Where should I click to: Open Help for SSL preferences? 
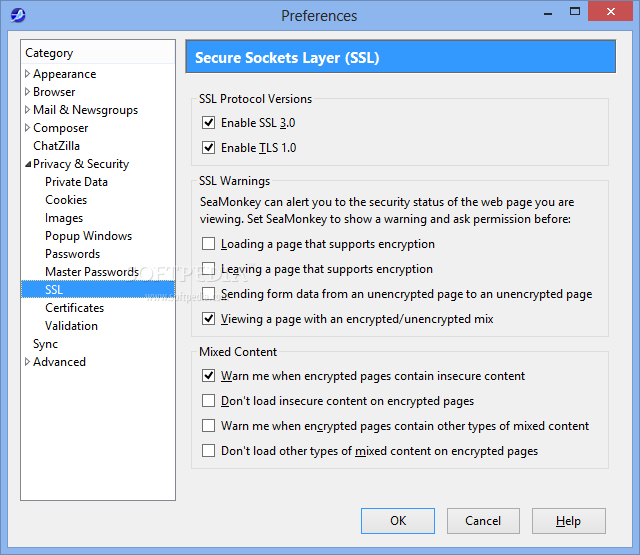click(569, 521)
